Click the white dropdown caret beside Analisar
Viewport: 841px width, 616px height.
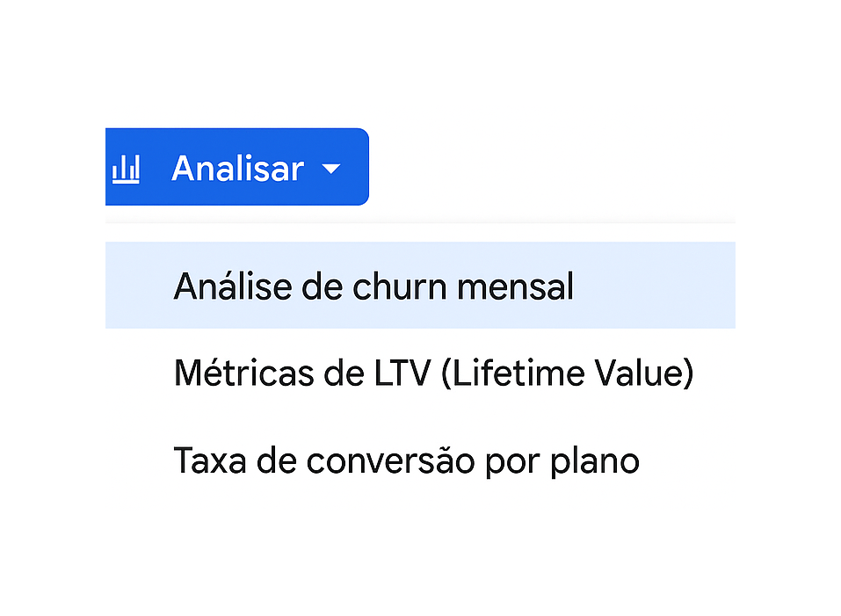click(x=331, y=170)
